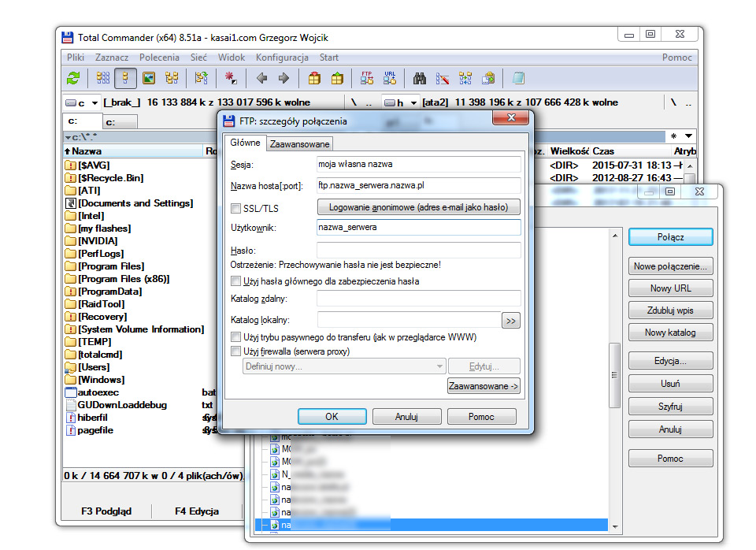Open file search with the binoculars icon

(420, 78)
